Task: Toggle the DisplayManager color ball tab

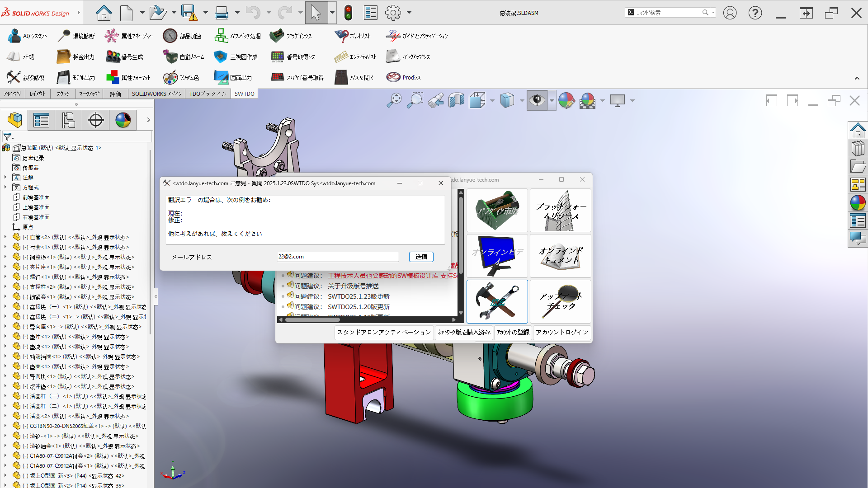Action: point(123,120)
